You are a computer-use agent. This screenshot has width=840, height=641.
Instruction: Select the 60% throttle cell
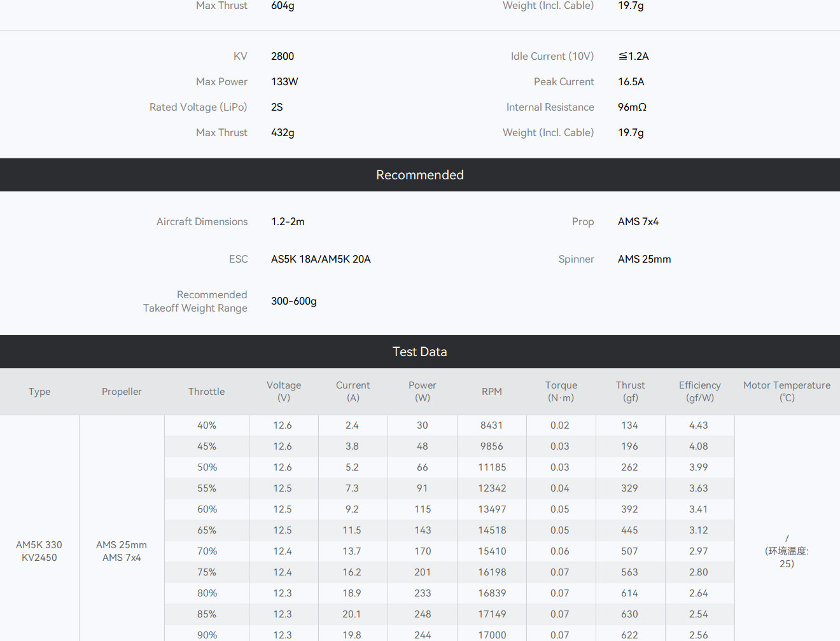tap(207, 509)
